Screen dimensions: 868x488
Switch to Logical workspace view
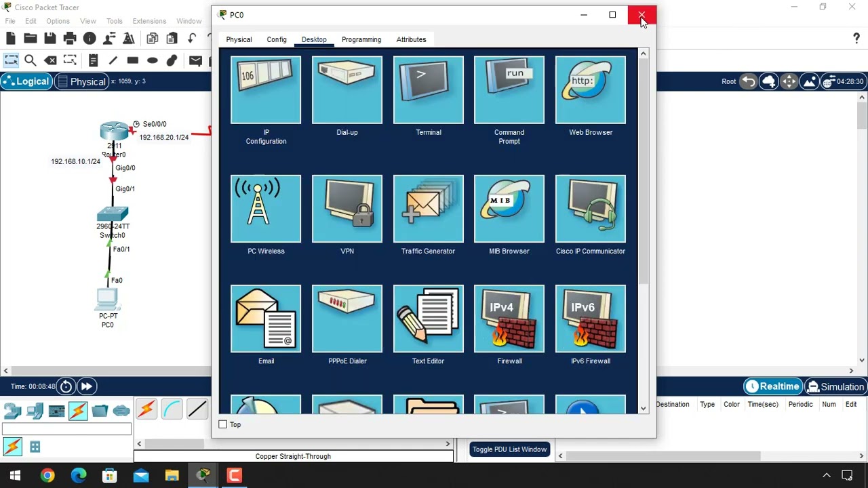click(26, 81)
